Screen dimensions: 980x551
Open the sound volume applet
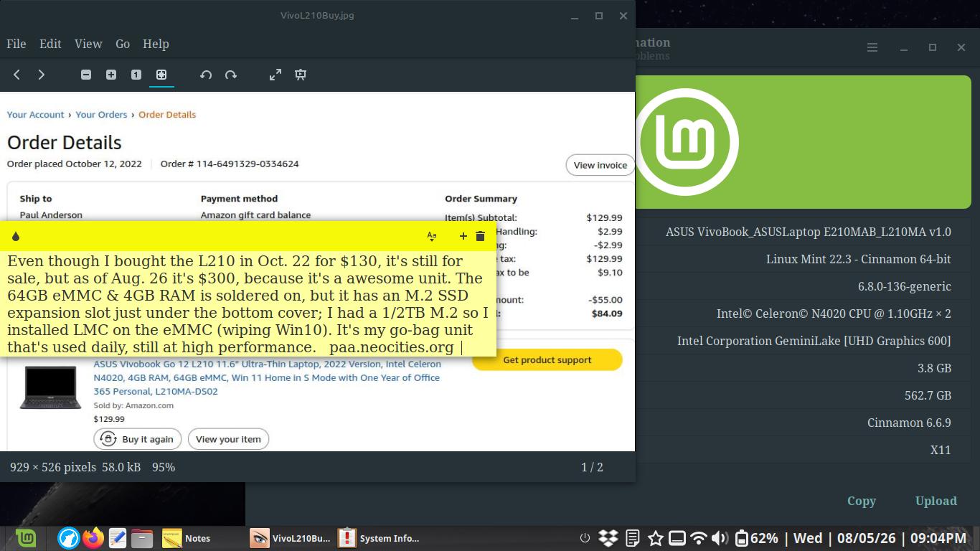[720, 538]
